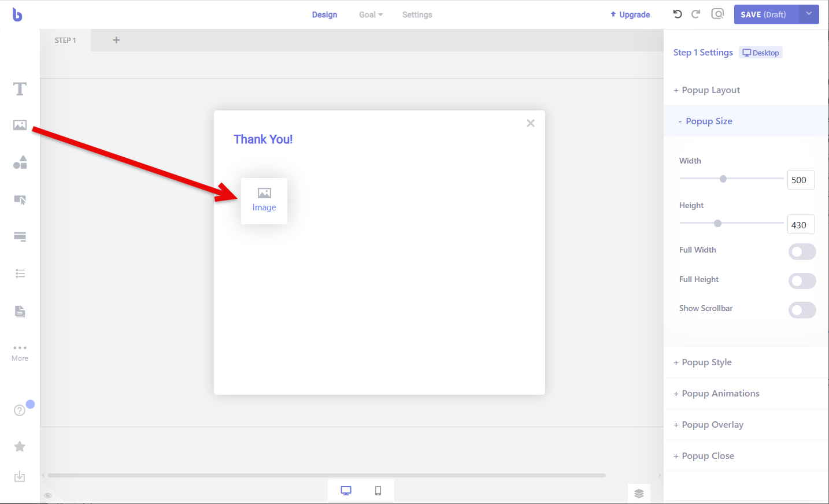This screenshot has width=829, height=504.
Task: Expand the Popup Close section
Action: (x=746, y=456)
